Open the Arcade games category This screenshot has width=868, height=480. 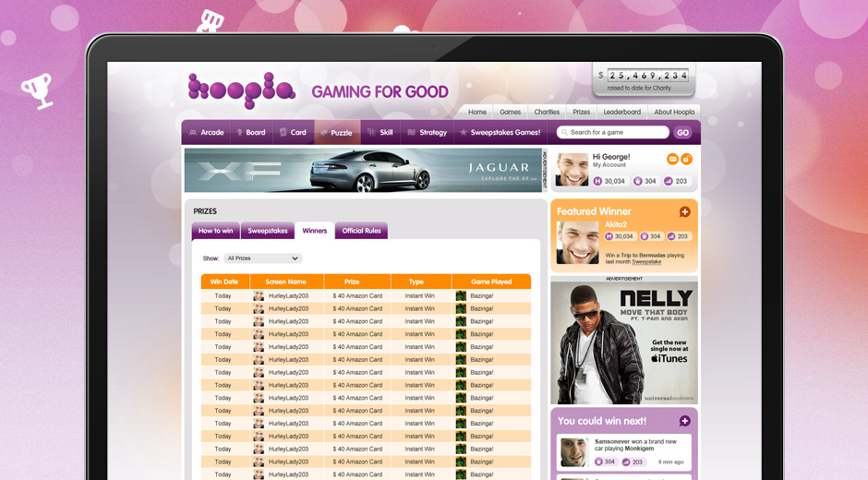(207, 132)
